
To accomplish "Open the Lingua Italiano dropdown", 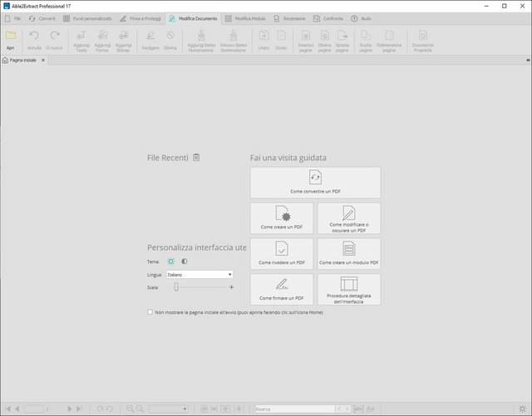I will pos(199,275).
